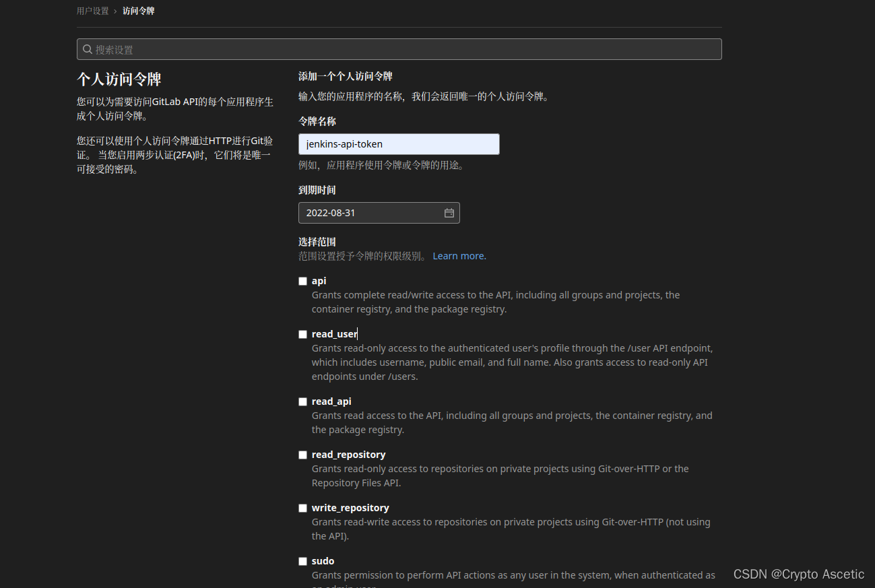Screen dimensions: 875x588
Task: Click the 添加一个个人访问令牌 heading
Action: pos(346,76)
